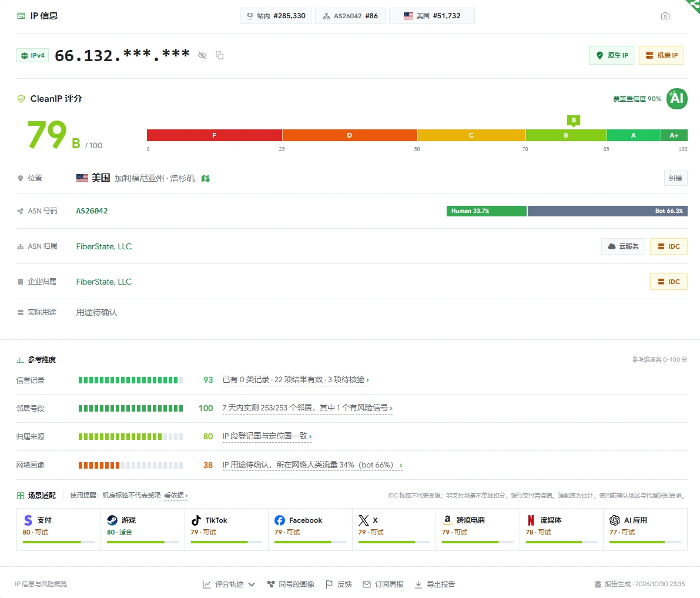Select the 游戏 Steam scenario card
700x598 pixels.
point(143,529)
